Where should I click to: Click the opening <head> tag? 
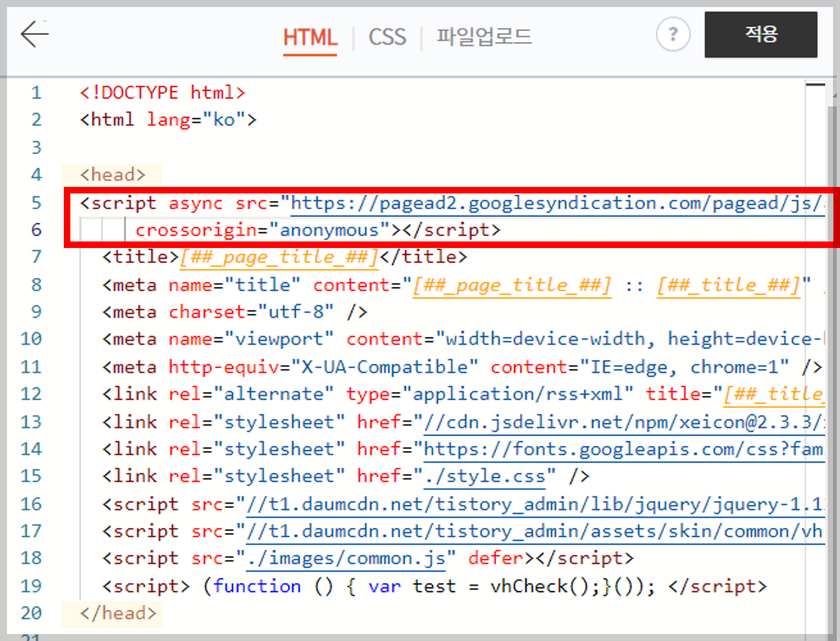[x=112, y=175]
